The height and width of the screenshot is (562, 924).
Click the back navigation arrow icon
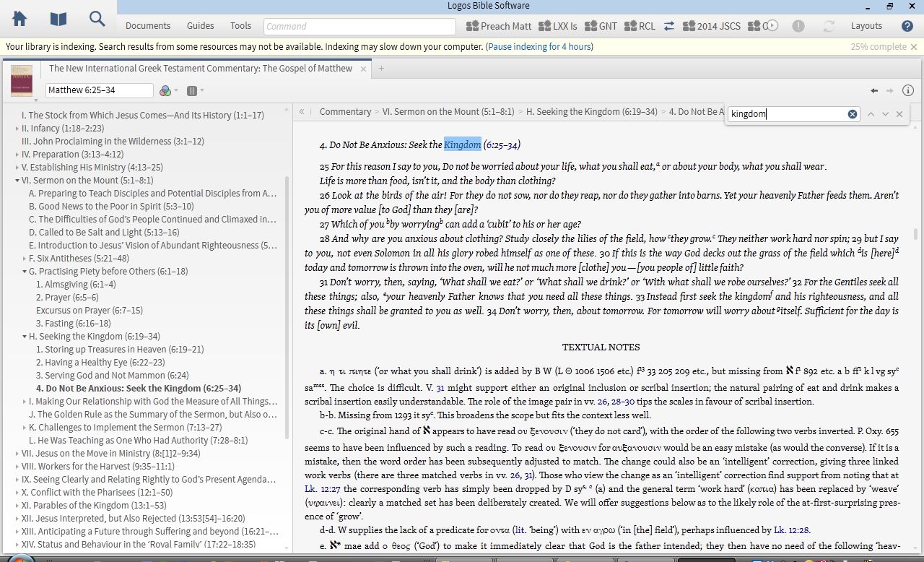click(x=874, y=90)
